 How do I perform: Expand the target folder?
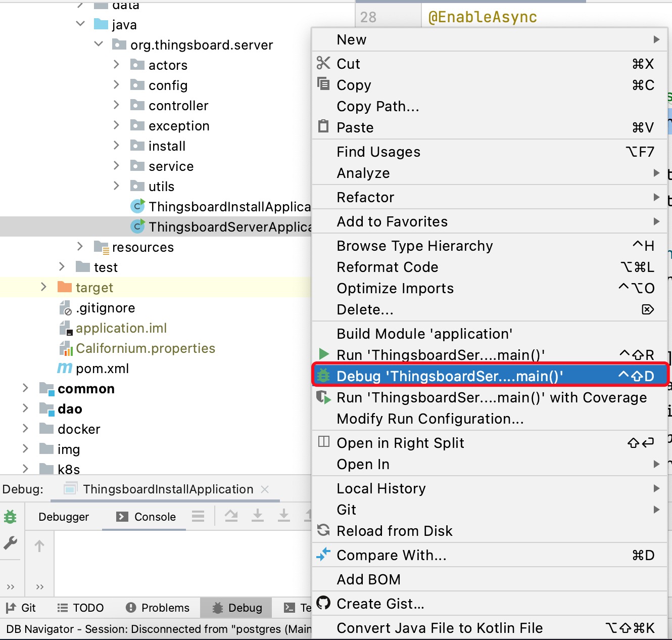[x=44, y=287]
